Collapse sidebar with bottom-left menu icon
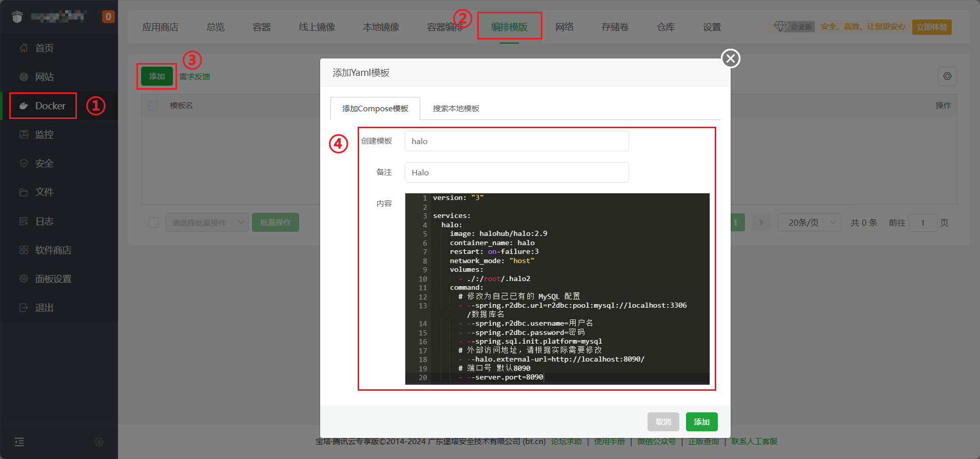This screenshot has height=459, width=980. 19,442
